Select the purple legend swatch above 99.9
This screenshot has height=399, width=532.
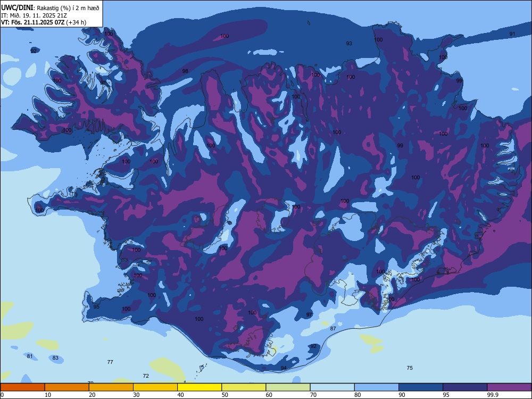tap(509, 387)
